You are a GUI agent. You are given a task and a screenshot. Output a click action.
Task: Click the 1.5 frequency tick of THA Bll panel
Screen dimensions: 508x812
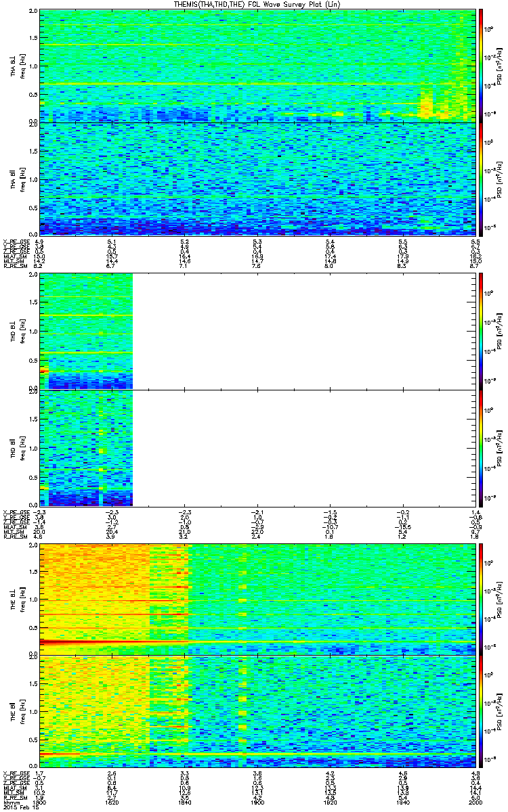[33, 150]
